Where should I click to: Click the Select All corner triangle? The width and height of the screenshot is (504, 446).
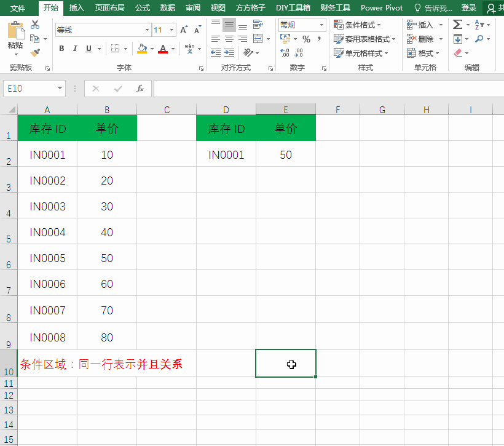tap(12, 110)
